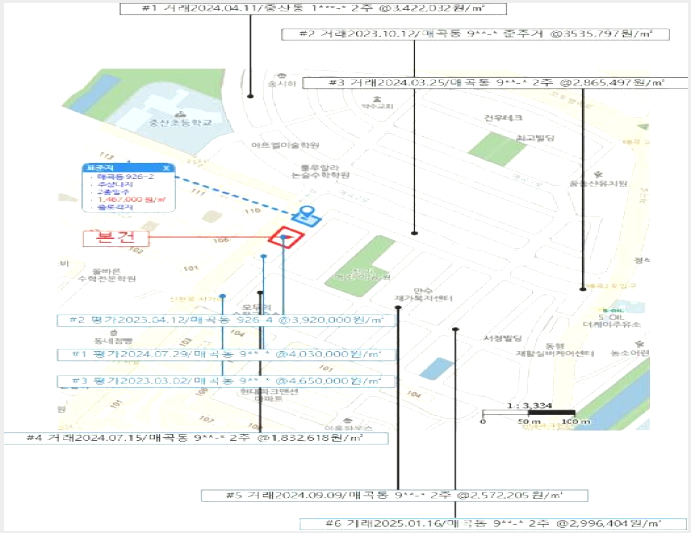
Task: Click the #5 거래 2024.09.09 callout label
Action: click(394, 496)
